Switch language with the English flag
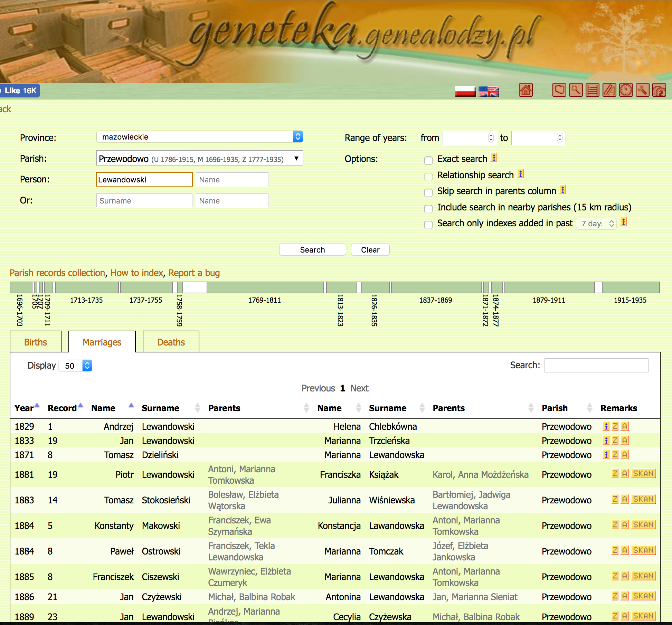Viewport: 672px width, 625px height. (x=489, y=91)
